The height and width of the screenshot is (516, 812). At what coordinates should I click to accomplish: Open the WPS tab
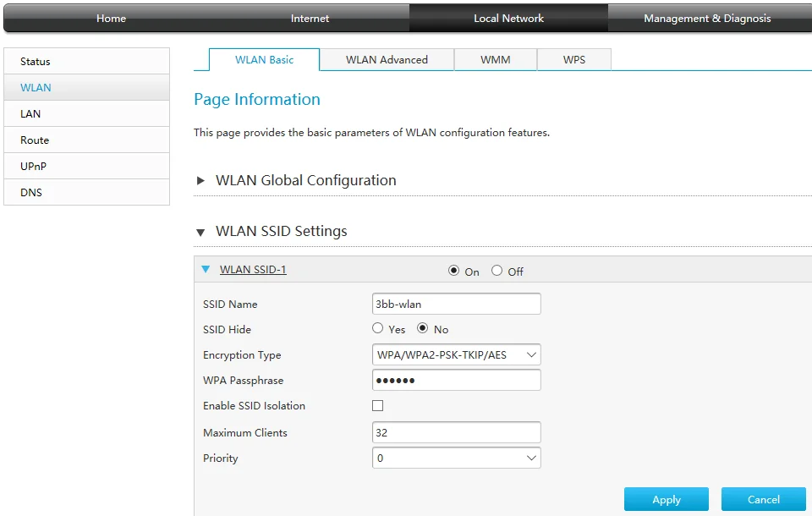pyautogui.click(x=573, y=60)
